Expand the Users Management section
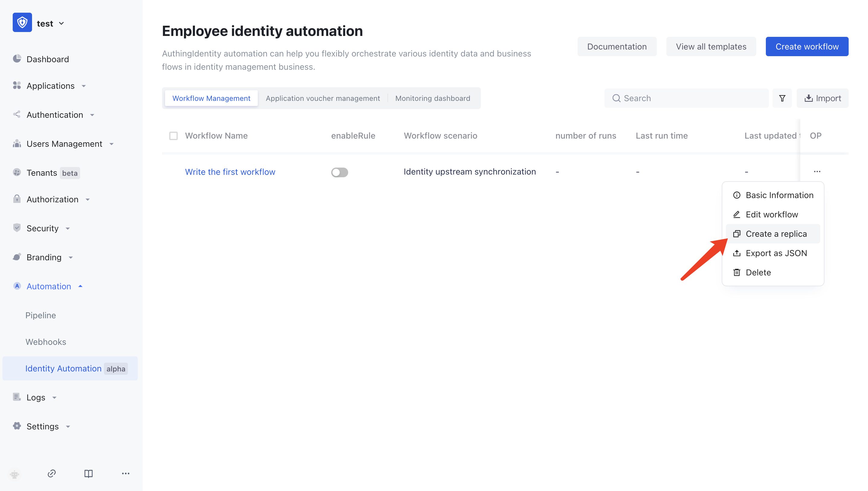The width and height of the screenshot is (868, 491). click(x=64, y=144)
